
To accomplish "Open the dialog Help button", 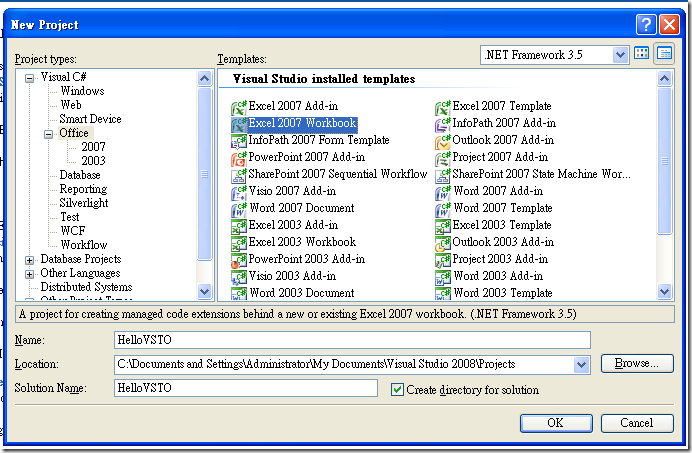I will [646, 24].
